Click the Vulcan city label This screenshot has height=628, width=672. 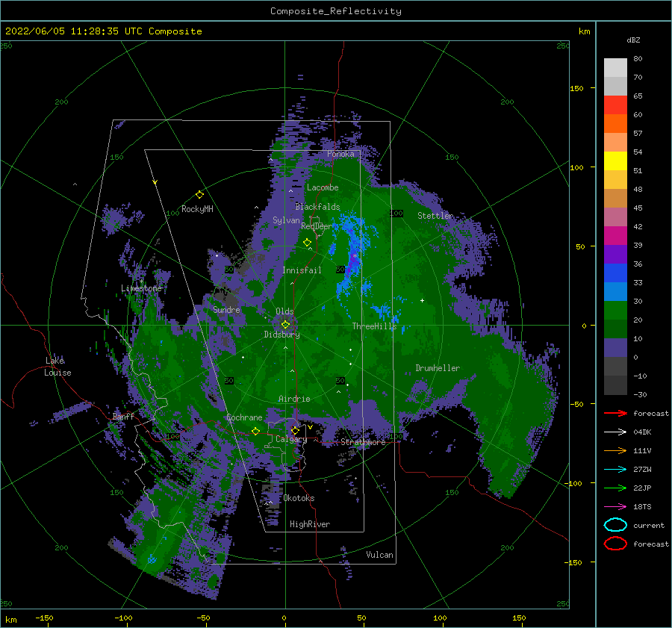(380, 555)
